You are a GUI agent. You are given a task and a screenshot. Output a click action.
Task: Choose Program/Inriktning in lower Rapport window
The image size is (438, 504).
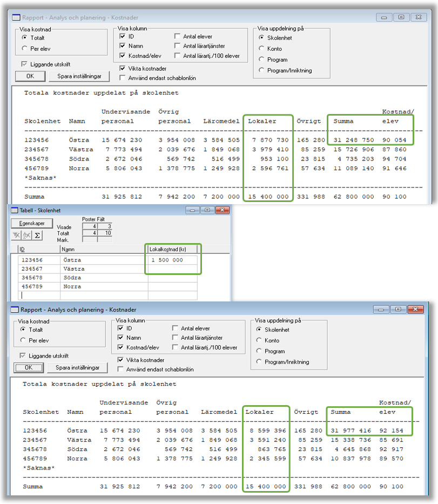(259, 361)
